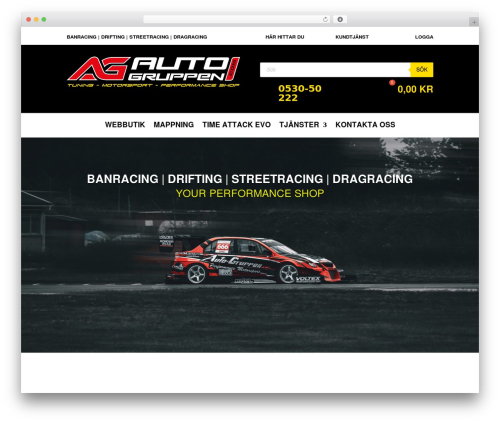
Task: Click the LOGGA login link
Action: [424, 37]
